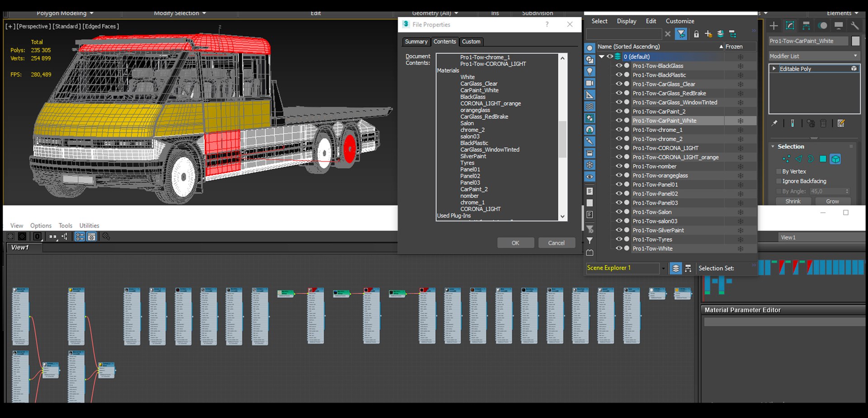Select Polygon sub-object level icon
This screenshot has width=868, height=418.
pos(823,159)
